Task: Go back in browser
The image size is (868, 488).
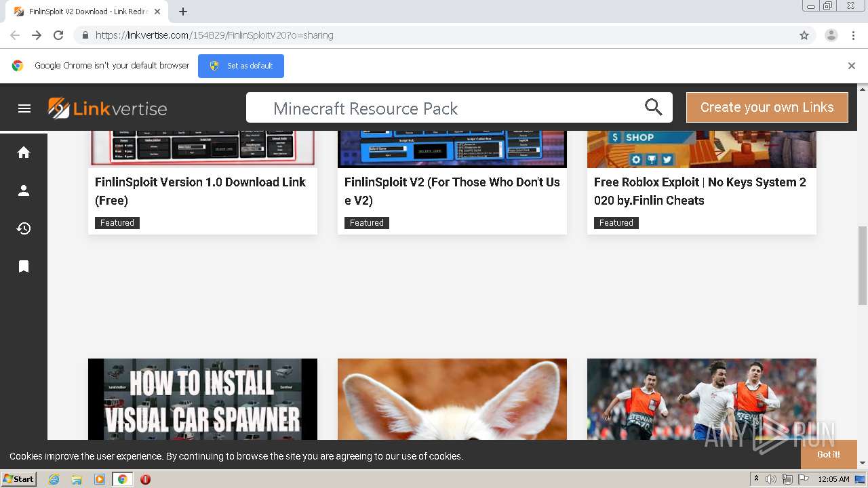Action: coord(15,35)
